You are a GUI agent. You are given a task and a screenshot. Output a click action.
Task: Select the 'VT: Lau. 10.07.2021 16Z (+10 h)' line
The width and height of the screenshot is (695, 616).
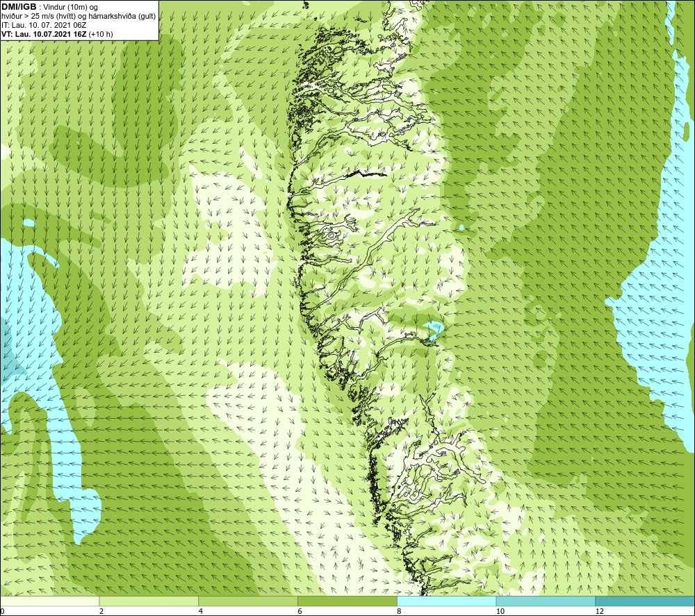click(x=57, y=33)
